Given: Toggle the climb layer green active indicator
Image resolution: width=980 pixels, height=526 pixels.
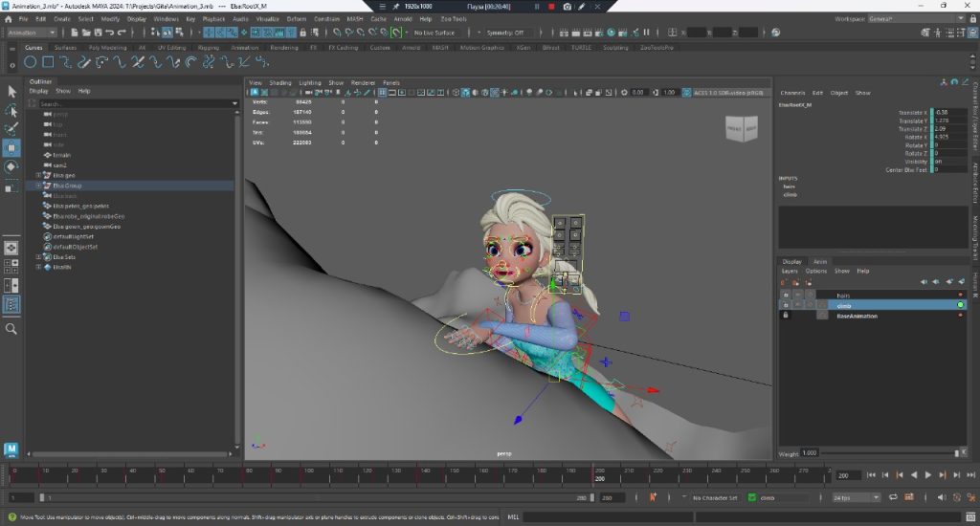Looking at the screenshot, I should click(x=960, y=305).
